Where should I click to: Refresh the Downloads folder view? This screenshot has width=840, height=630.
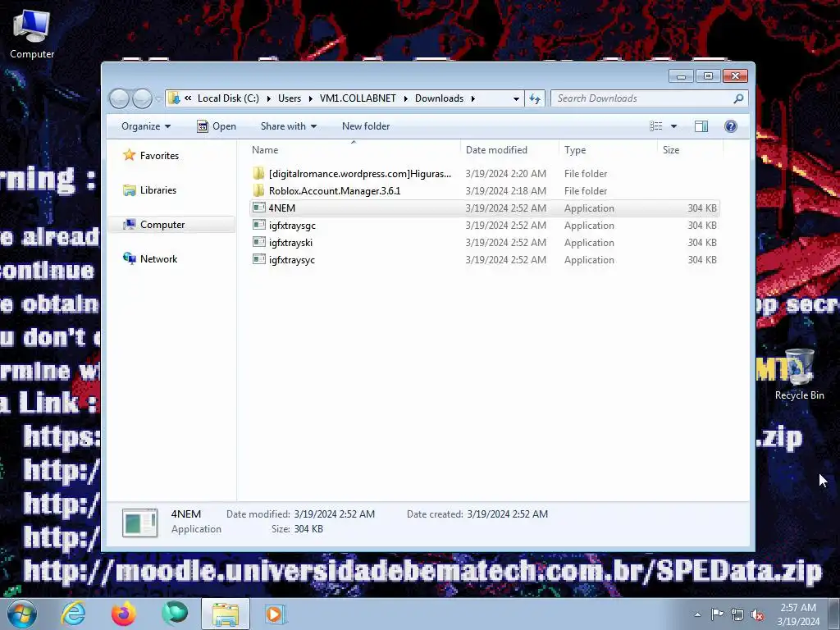pyautogui.click(x=535, y=98)
